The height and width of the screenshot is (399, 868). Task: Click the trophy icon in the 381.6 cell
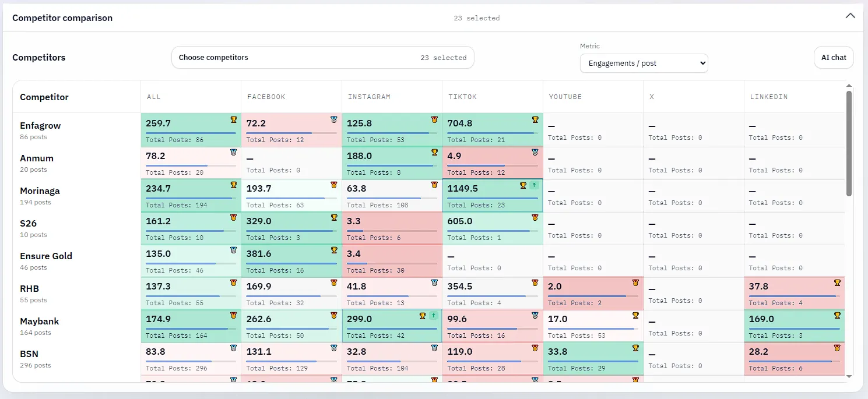(x=333, y=250)
